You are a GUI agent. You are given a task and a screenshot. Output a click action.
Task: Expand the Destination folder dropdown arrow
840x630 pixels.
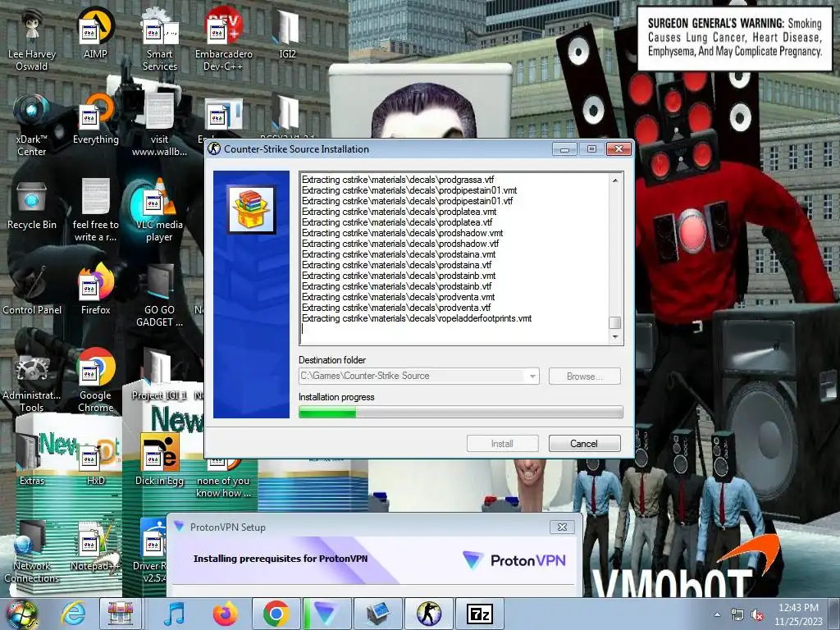click(532, 376)
